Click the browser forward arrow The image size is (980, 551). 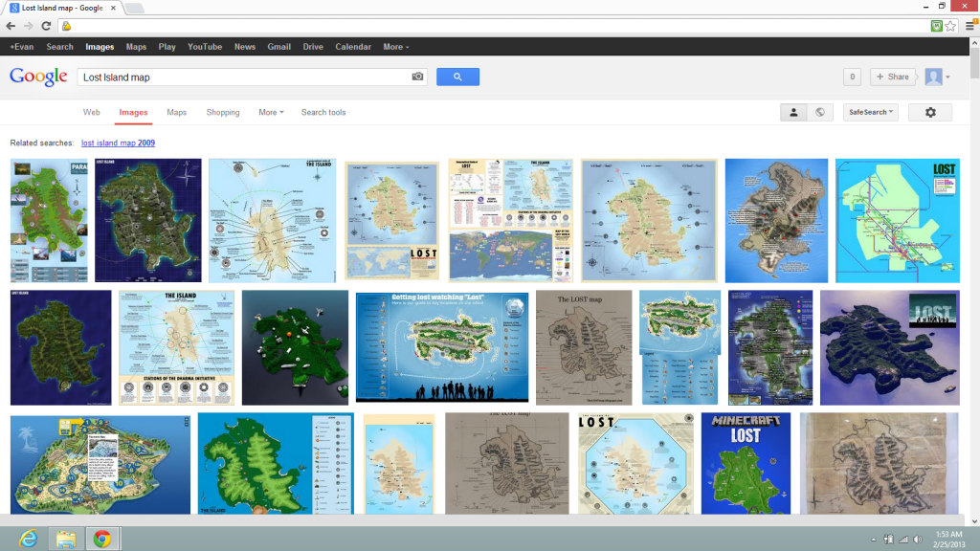click(x=28, y=26)
